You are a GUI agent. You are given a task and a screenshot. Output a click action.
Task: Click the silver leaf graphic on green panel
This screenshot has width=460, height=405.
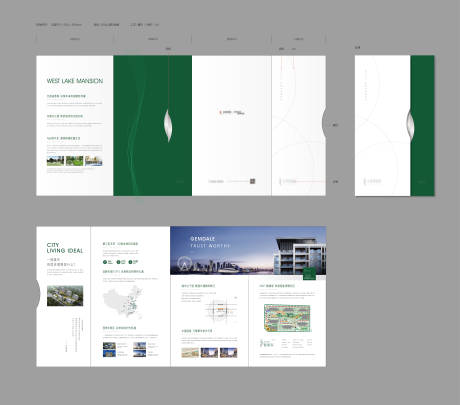[x=169, y=125]
